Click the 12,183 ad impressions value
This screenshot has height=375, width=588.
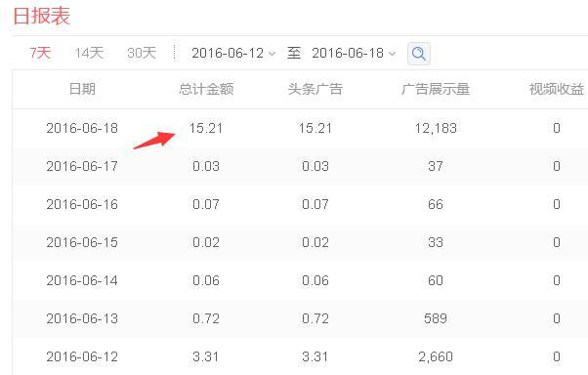point(436,128)
